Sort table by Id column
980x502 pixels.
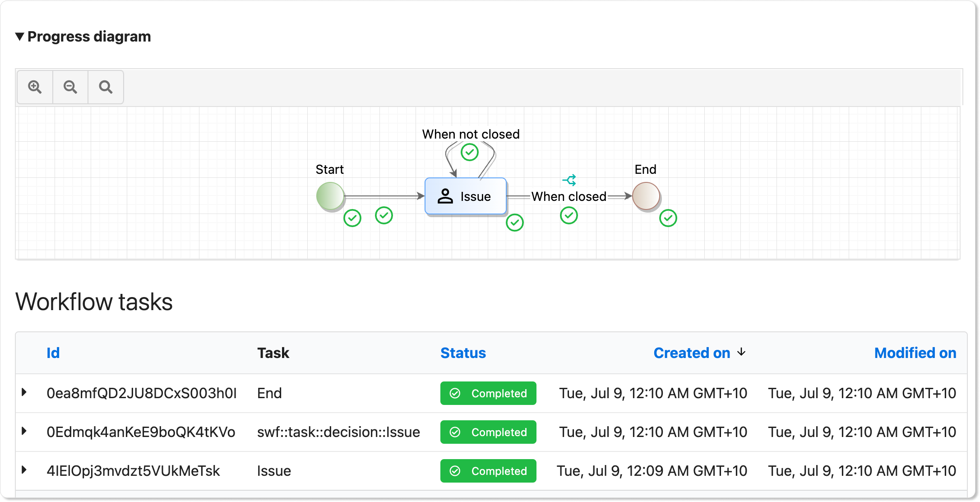point(53,353)
